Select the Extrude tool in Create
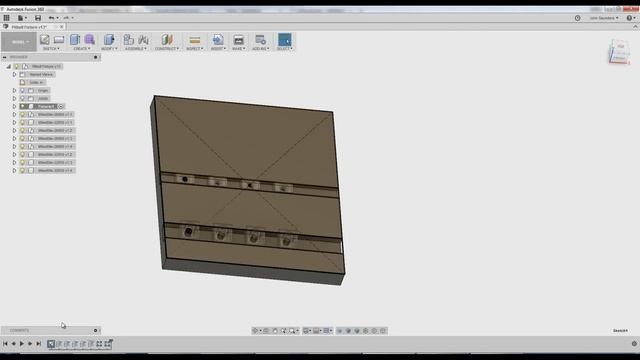Image resolution: width=640 pixels, height=360 pixels. [x=75, y=40]
